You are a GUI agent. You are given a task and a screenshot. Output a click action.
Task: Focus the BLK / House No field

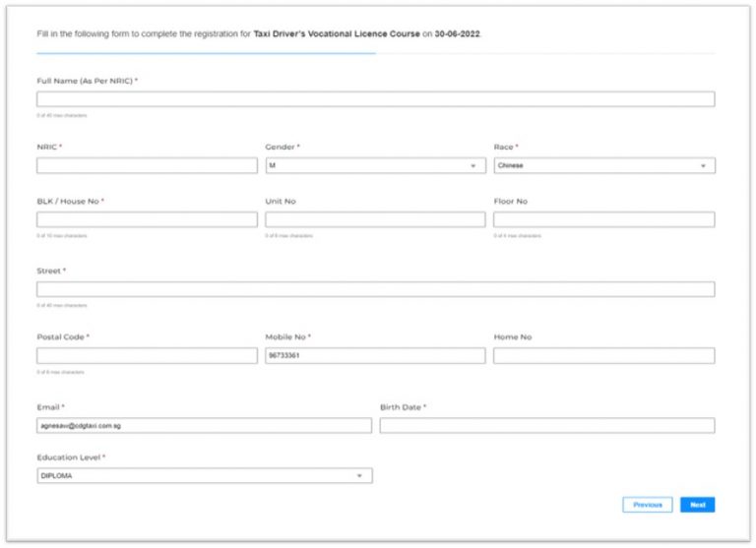click(147, 219)
